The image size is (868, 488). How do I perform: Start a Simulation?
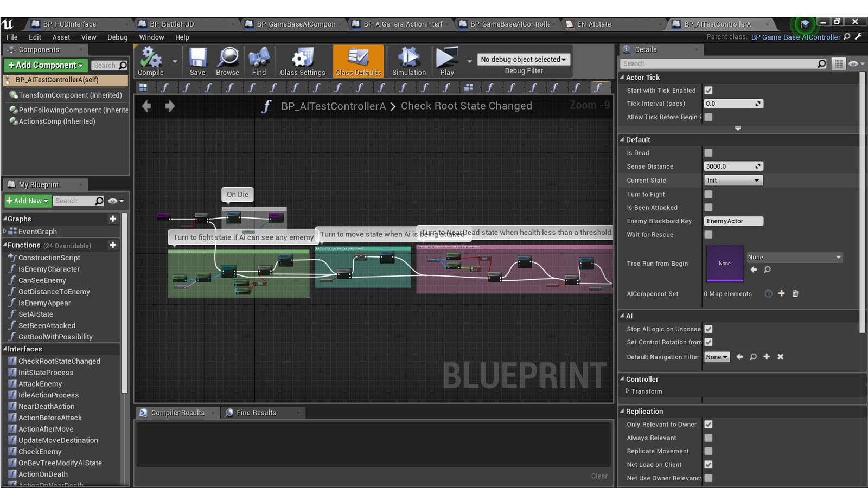[x=408, y=61]
